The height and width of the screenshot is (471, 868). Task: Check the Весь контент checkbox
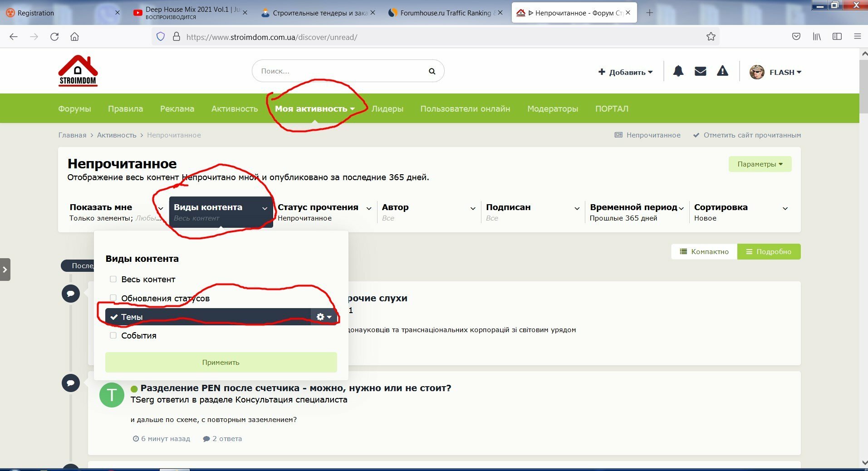[x=113, y=279]
